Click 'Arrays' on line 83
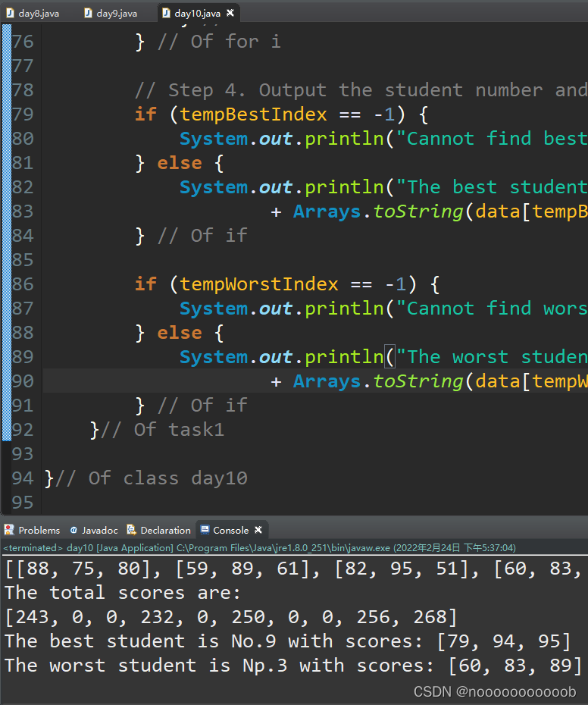Screen dimensions: 588x705 327,211
